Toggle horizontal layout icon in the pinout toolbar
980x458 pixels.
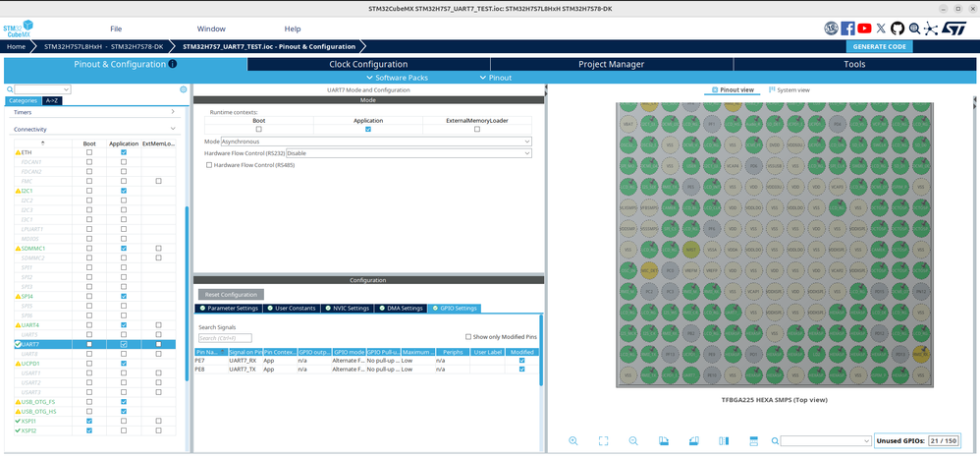click(x=754, y=440)
